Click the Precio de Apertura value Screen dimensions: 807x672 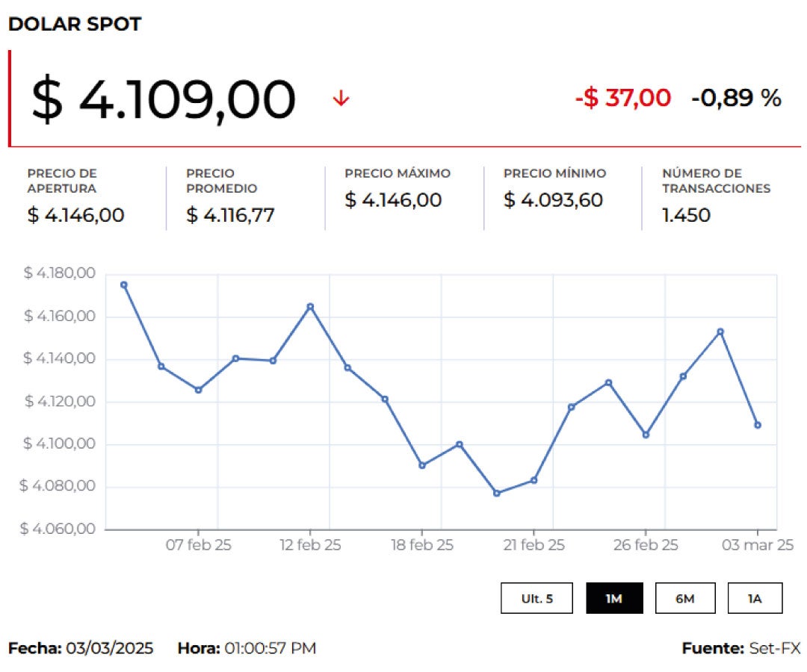click(x=75, y=215)
